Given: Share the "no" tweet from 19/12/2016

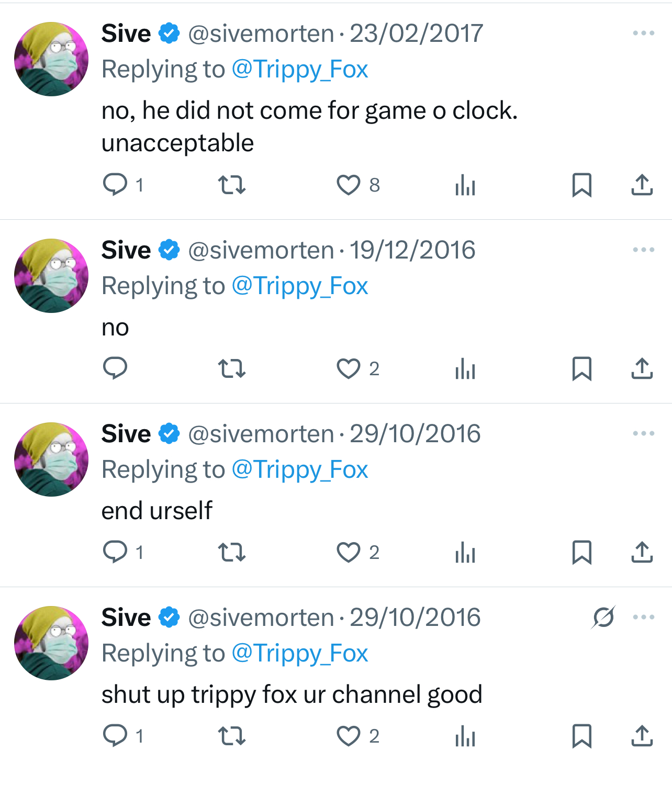Looking at the screenshot, I should [642, 369].
